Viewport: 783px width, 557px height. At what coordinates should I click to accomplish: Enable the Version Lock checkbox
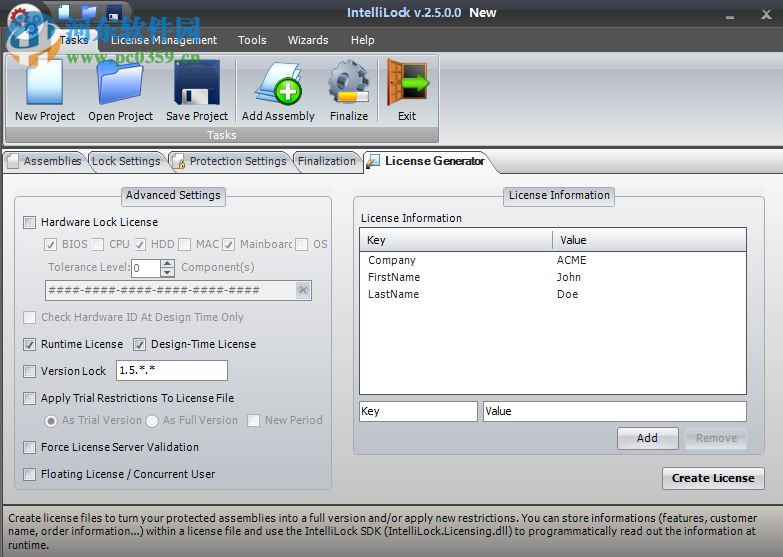pos(29,371)
